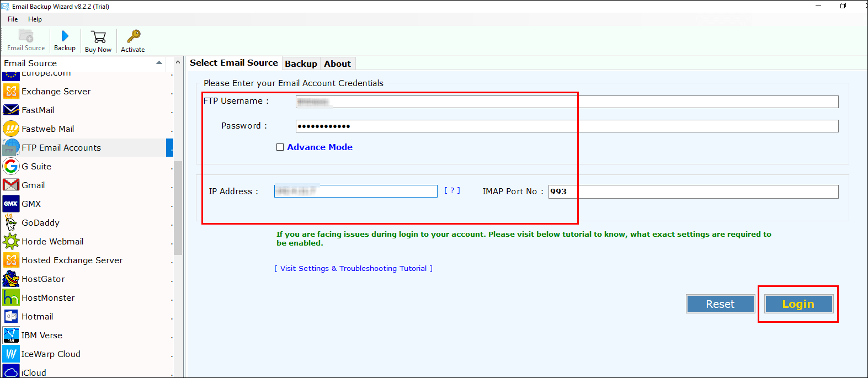868x378 pixels.
Task: Select the iCloud icon
Action: pyautogui.click(x=11, y=371)
